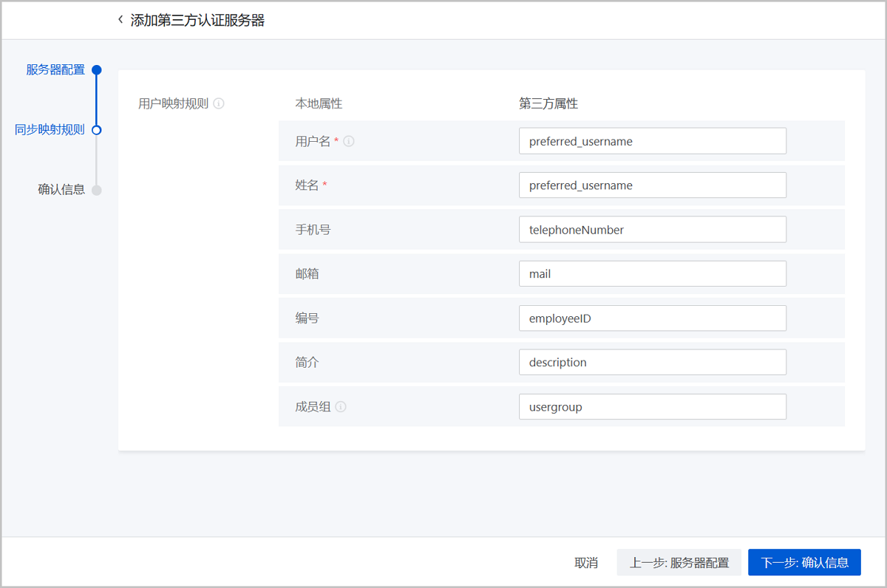Screen dimensions: 887x588
Task: Focus the mail input for 邮箱
Action: pos(653,274)
